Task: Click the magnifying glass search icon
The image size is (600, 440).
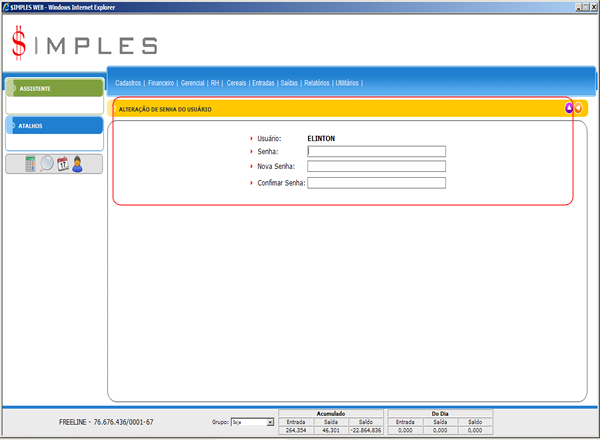Action: click(x=47, y=164)
